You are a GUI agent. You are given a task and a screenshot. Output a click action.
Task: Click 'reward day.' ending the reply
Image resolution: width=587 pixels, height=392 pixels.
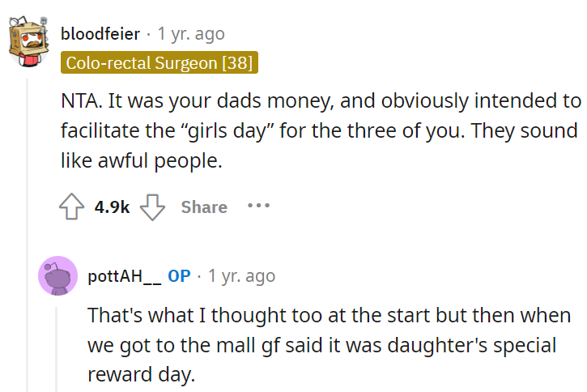[x=142, y=375]
